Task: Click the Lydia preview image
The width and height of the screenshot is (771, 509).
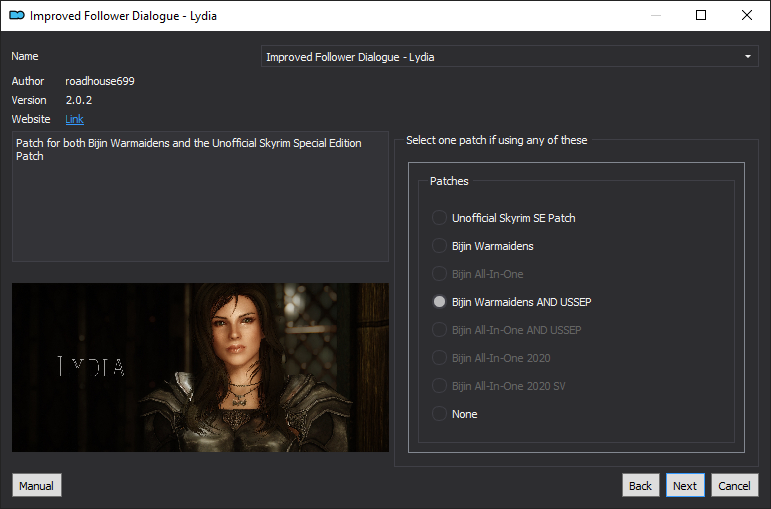Action: tap(200, 367)
